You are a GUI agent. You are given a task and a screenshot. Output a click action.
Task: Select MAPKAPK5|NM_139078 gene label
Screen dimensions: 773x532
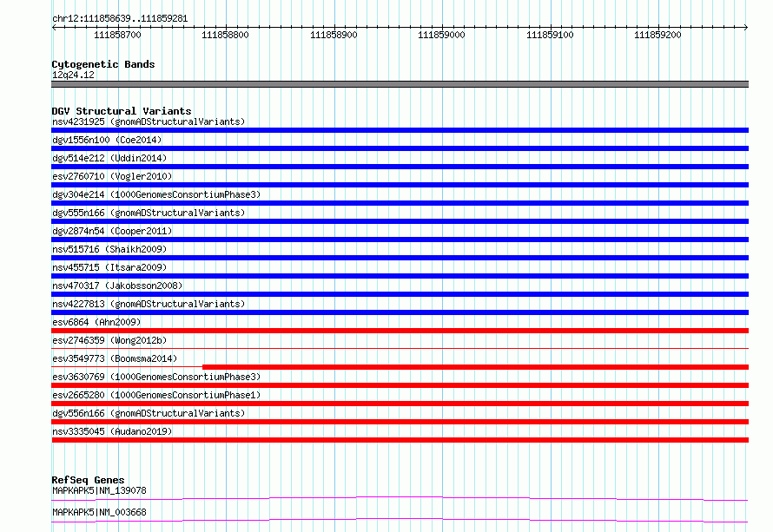[99, 490]
